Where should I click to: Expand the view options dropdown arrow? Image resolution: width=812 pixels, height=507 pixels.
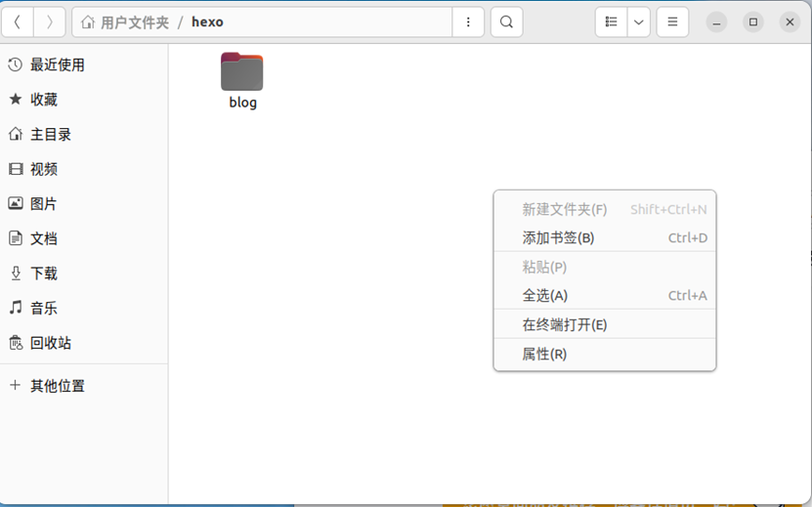(x=639, y=21)
